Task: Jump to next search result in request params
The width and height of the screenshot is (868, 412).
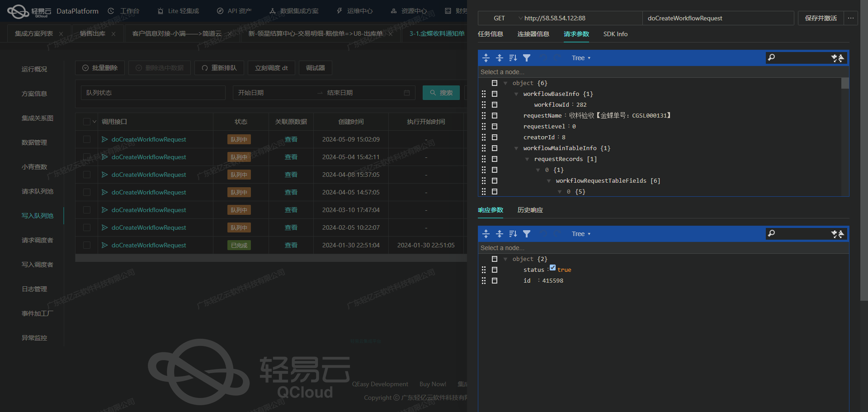Action: (x=835, y=58)
